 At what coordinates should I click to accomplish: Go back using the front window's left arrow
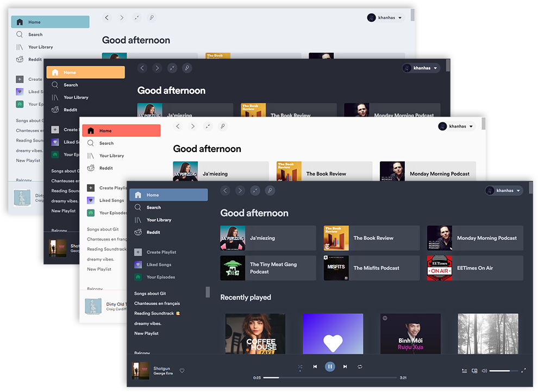point(225,191)
